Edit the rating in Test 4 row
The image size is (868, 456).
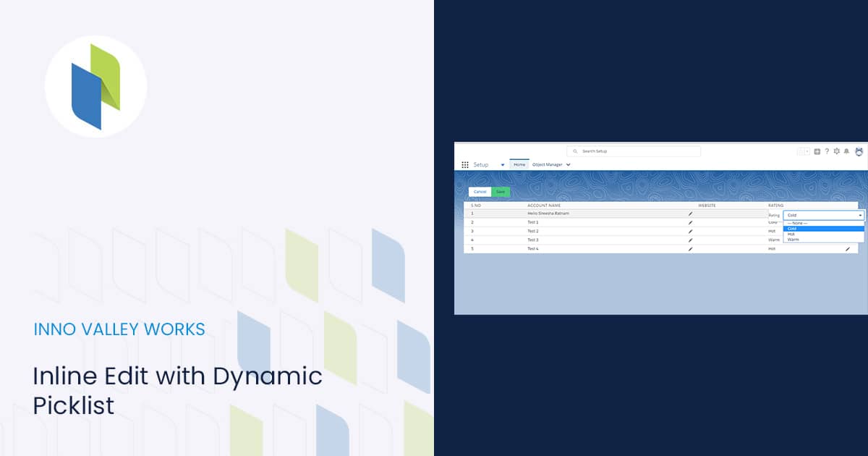pyautogui.click(x=848, y=249)
